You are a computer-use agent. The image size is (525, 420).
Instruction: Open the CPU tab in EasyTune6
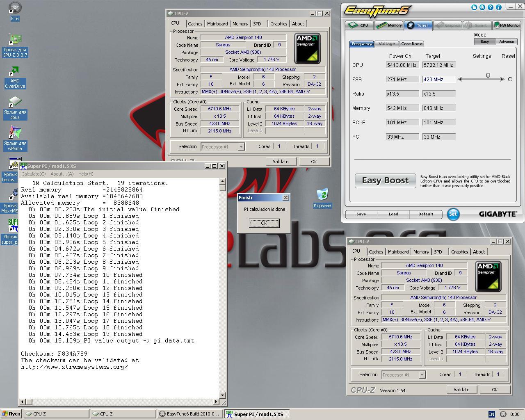point(359,25)
